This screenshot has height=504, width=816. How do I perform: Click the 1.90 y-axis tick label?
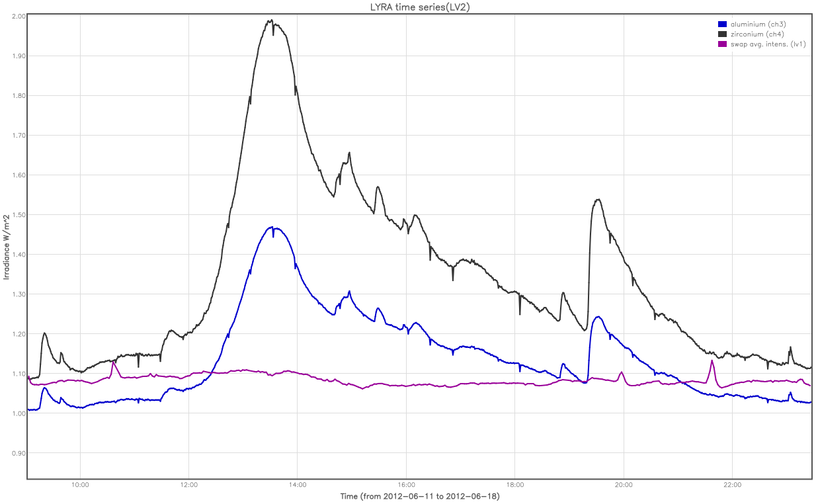[x=19, y=56]
